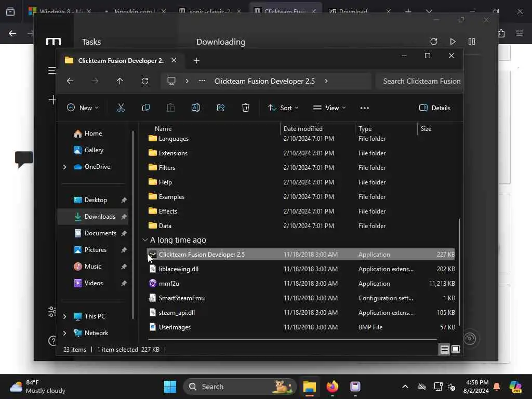Select the Extensions folder
The height and width of the screenshot is (399, 532).
(301, 153)
